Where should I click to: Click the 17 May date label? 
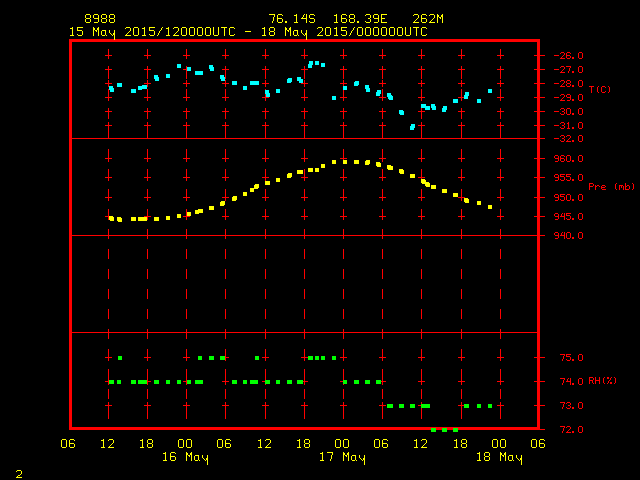(342, 457)
